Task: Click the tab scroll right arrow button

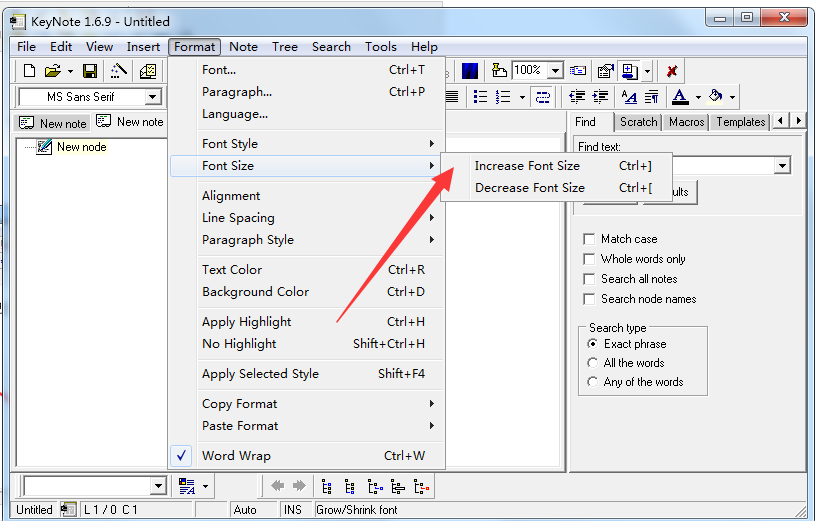Action: [x=799, y=121]
